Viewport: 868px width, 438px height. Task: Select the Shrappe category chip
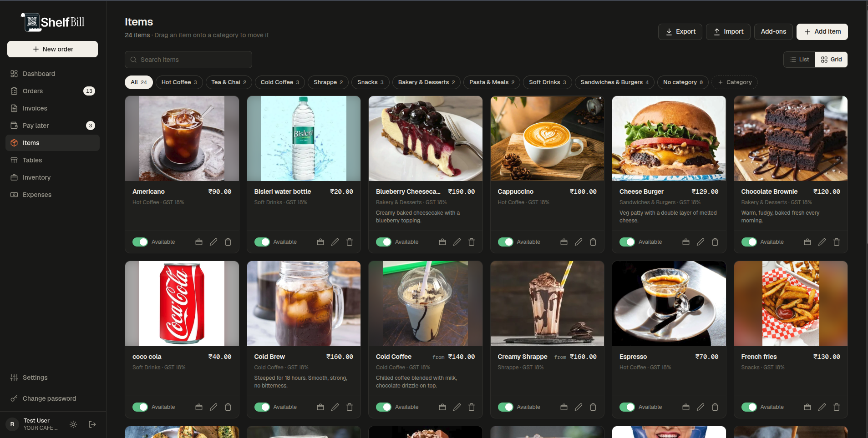click(x=328, y=82)
